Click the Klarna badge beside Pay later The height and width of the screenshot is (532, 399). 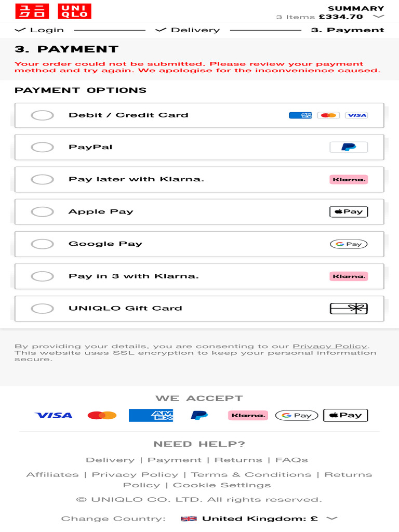(349, 180)
